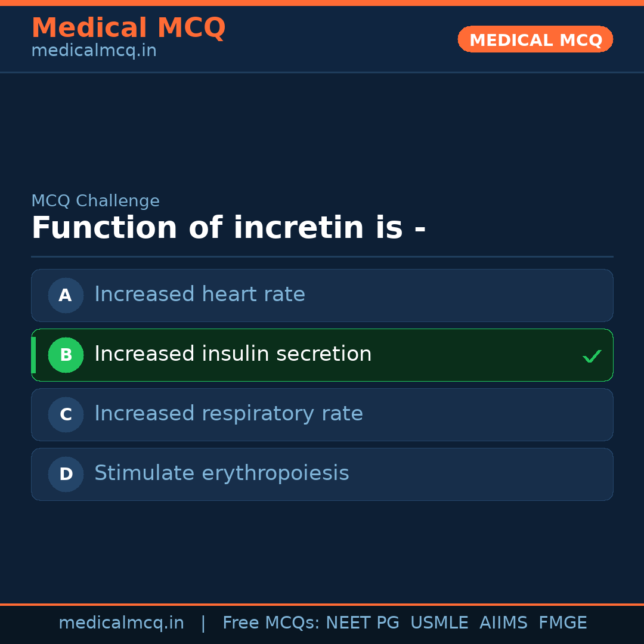Open the medicalmcq.in link in the footer

click(121, 623)
